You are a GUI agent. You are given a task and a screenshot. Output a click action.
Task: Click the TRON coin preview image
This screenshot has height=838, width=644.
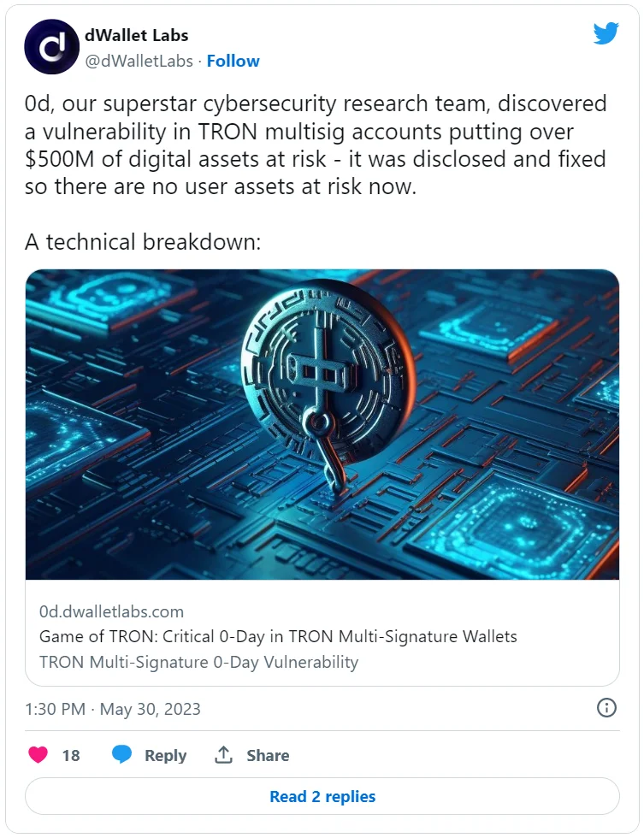322,424
